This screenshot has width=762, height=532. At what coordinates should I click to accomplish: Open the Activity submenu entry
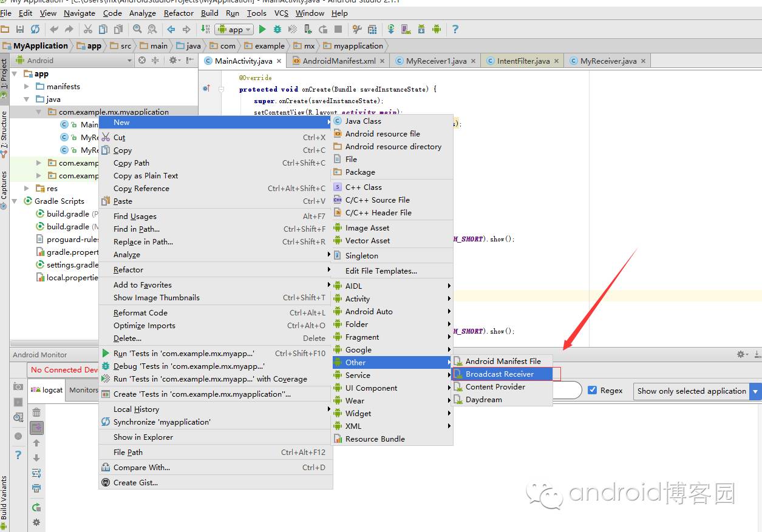pyautogui.click(x=392, y=298)
